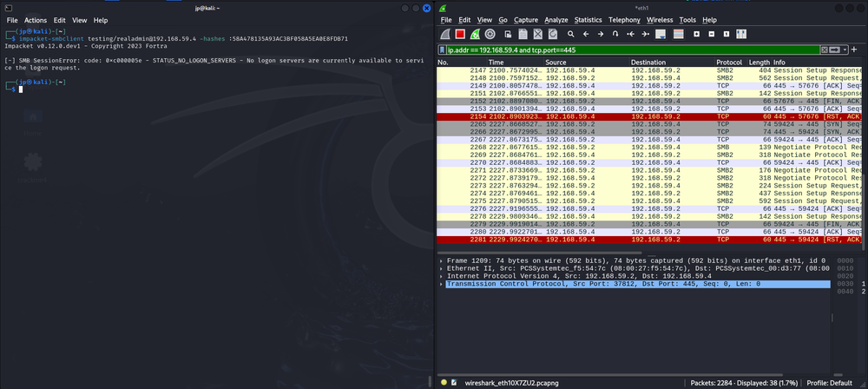
Task: Zoom in the Wireshark text
Action: (x=696, y=34)
